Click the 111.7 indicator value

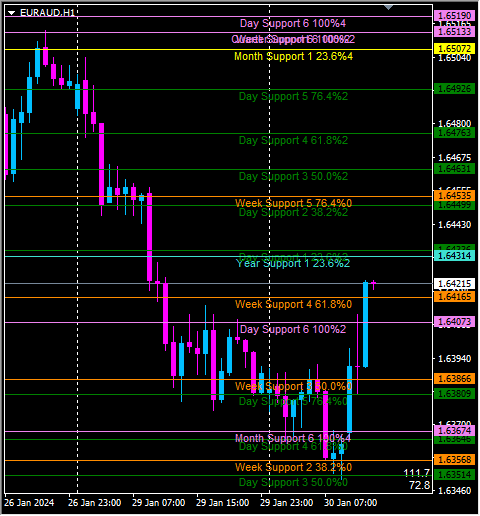click(417, 473)
